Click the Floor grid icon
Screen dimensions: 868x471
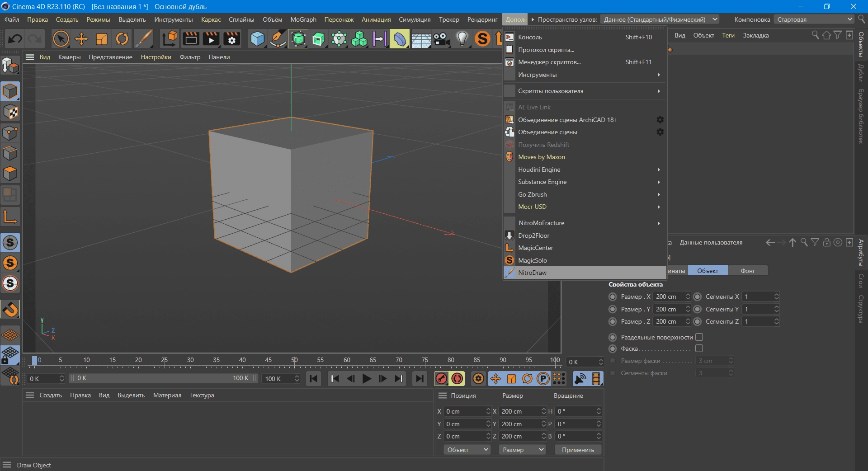(x=421, y=39)
